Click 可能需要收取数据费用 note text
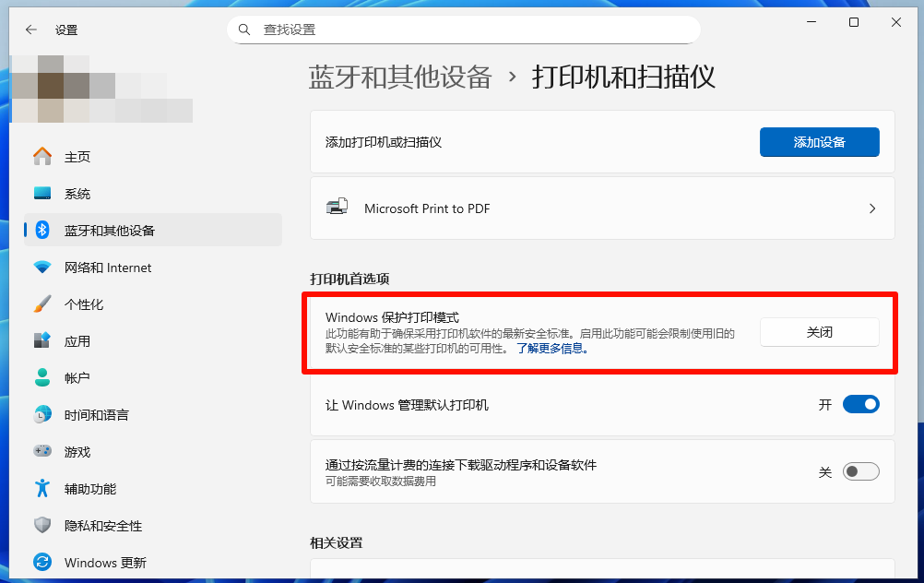Image resolution: width=924 pixels, height=583 pixels. click(381, 481)
